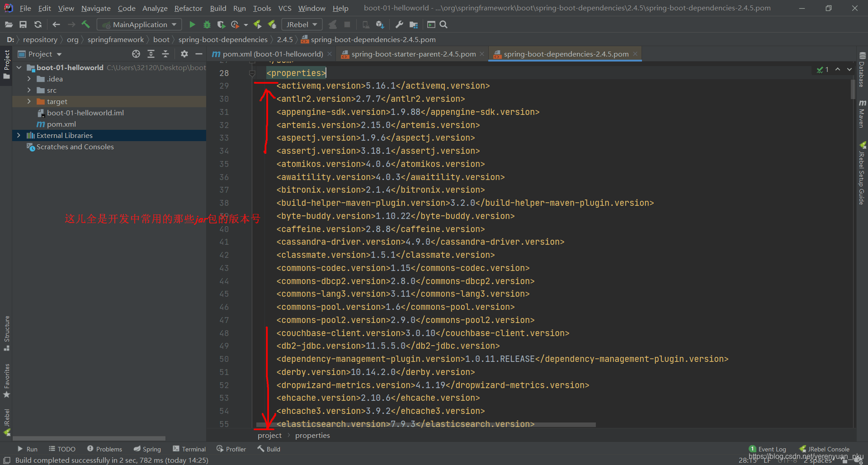Open the Profiler tool window
The width and height of the screenshot is (868, 465).
tap(231, 449)
